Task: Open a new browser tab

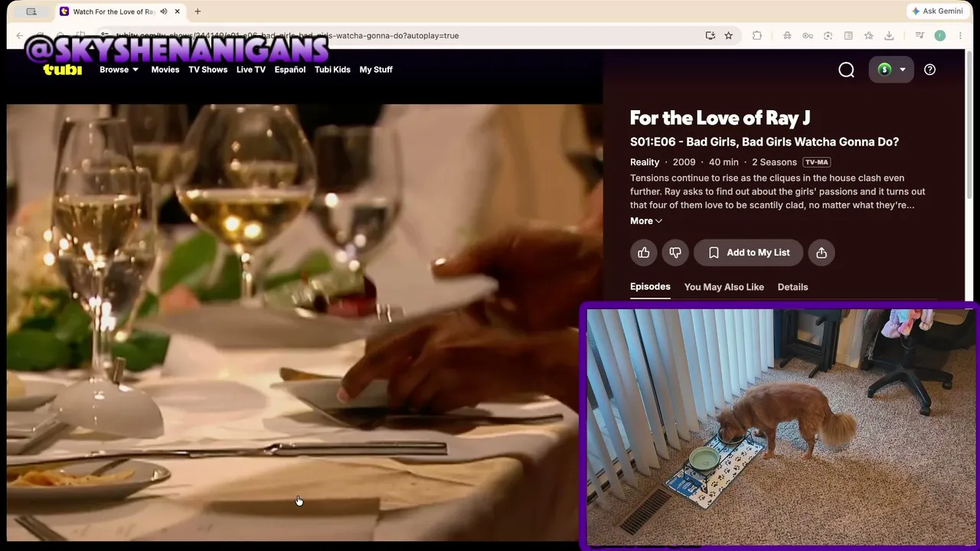Action: tap(198, 11)
